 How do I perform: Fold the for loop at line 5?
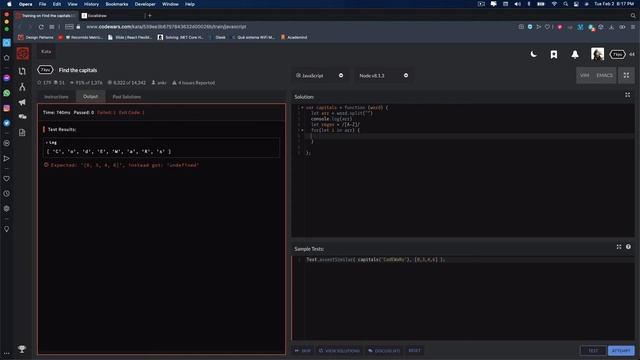click(302, 130)
